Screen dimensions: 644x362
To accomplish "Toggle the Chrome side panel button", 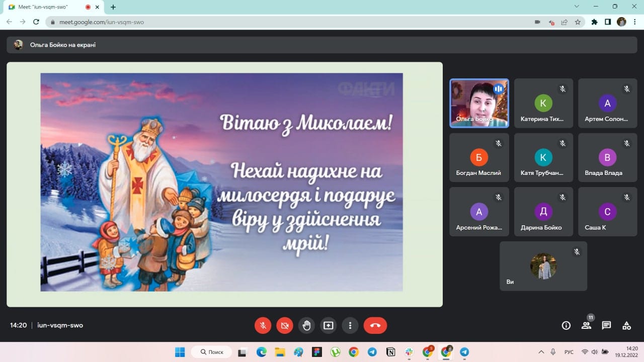I will 608,22.
